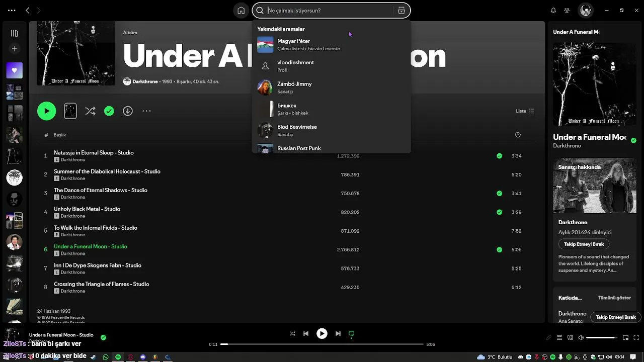Open the notifications bell
Screen dimensions: 644x362
pyautogui.click(x=553, y=11)
